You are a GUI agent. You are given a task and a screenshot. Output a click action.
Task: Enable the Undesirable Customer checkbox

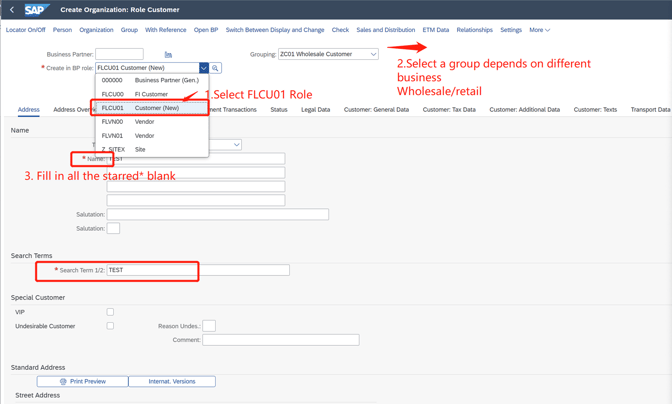tap(110, 326)
